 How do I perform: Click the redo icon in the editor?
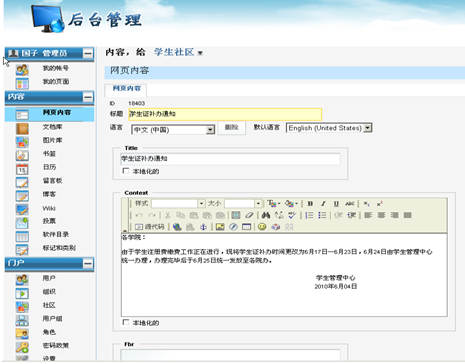coord(152,215)
